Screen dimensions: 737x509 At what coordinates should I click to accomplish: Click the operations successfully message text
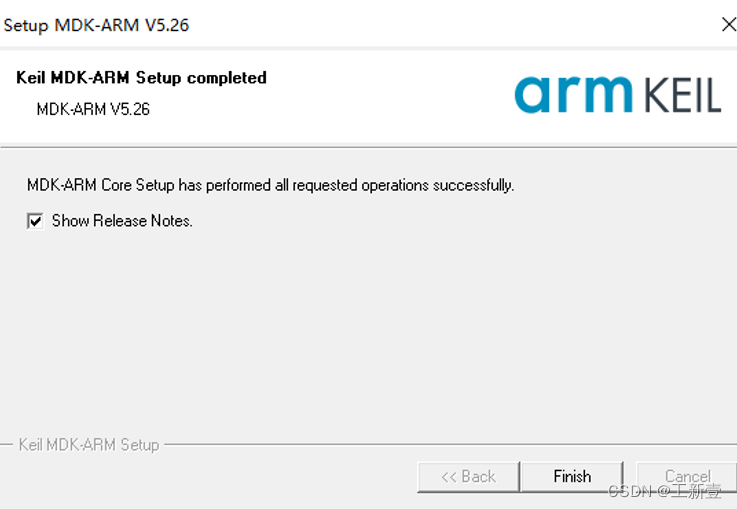coord(270,185)
